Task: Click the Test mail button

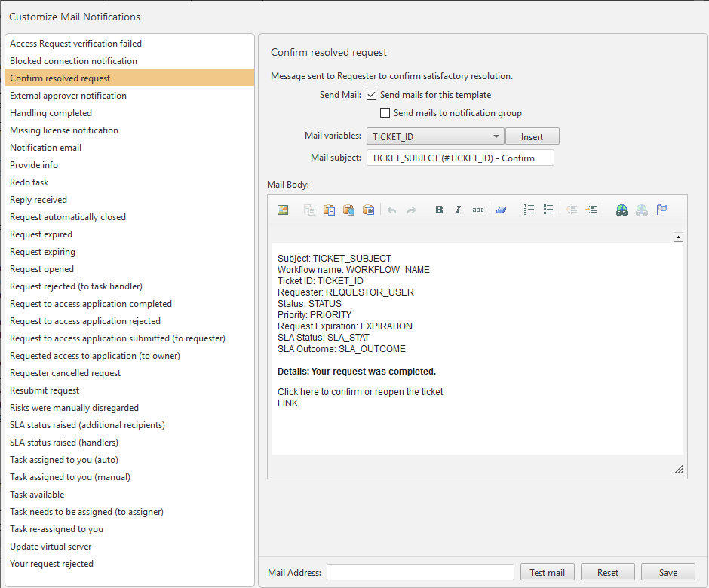Action: [x=547, y=572]
